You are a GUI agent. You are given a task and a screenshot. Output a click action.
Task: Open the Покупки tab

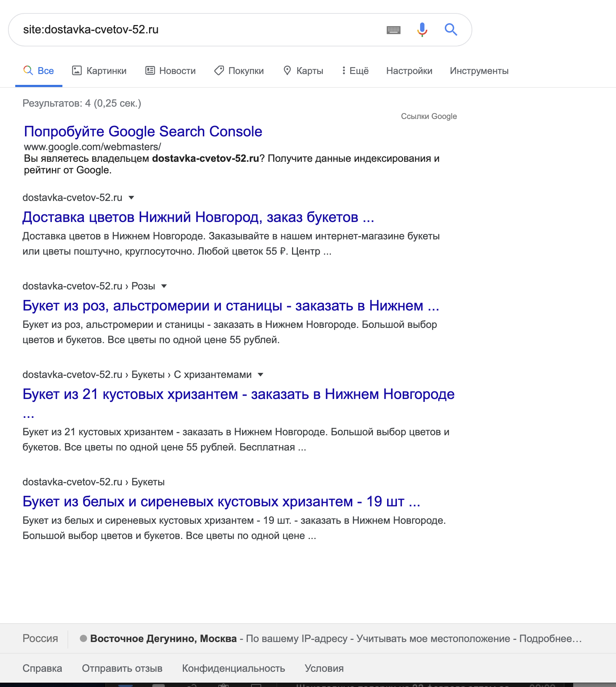pyautogui.click(x=239, y=71)
